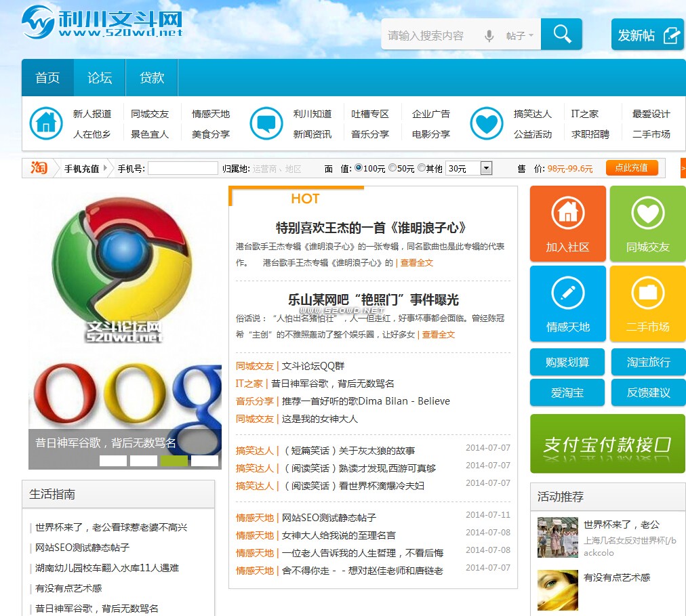This screenshot has width=686, height=616.
Task: Open post 推荐一首好听的歌Dima Bilan - Believe
Action: point(366,401)
